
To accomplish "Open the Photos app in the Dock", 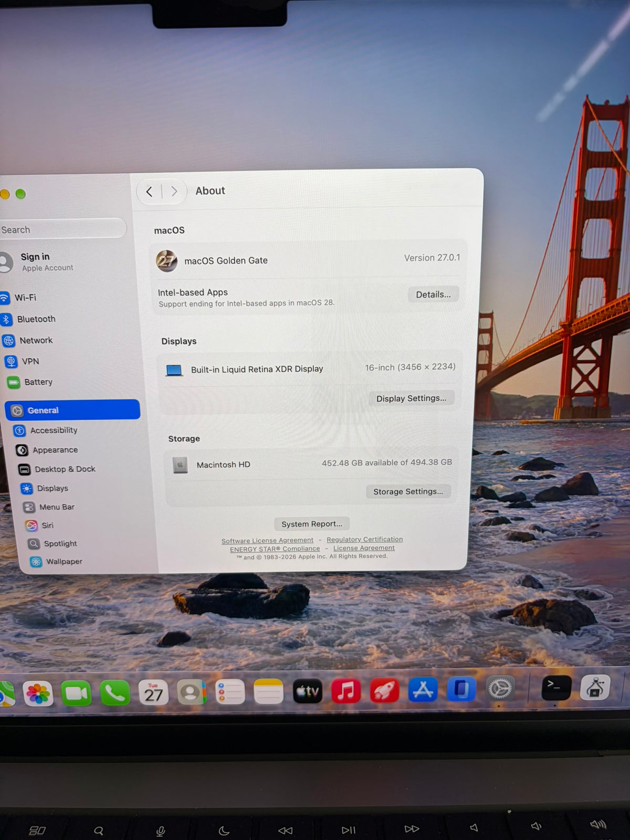I will tap(38, 694).
